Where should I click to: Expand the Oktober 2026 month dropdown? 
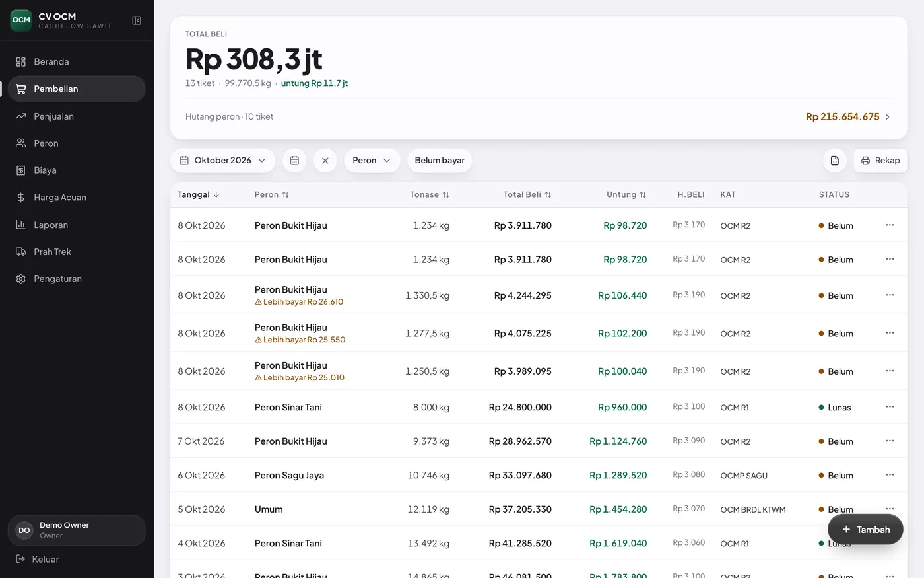222,161
